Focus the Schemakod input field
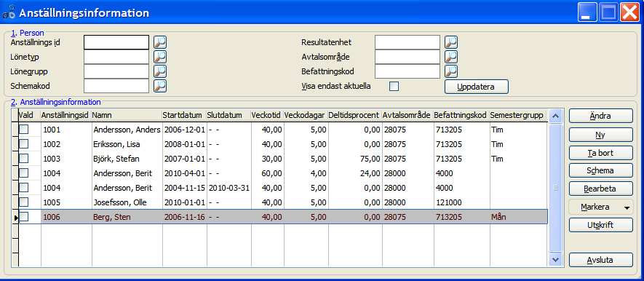The height and width of the screenshot is (281, 644). tap(116, 86)
